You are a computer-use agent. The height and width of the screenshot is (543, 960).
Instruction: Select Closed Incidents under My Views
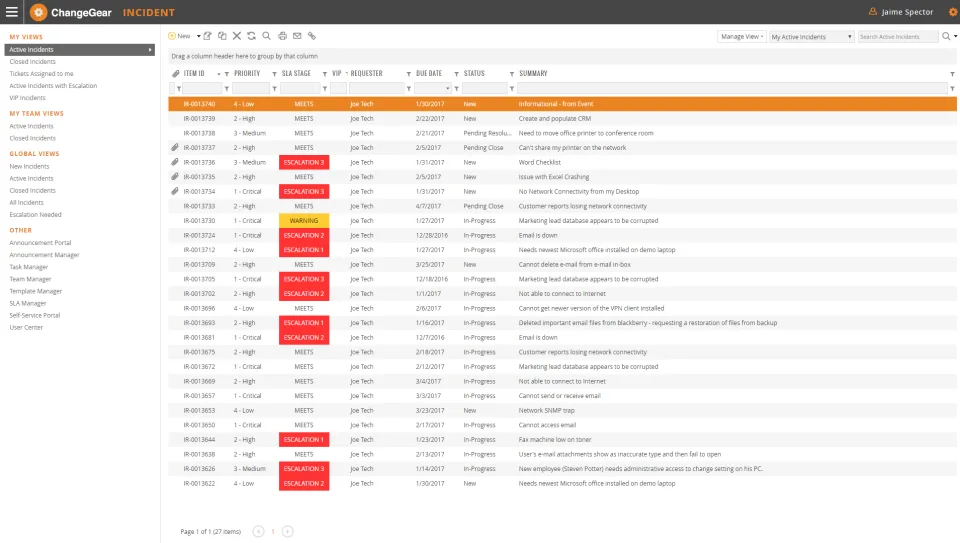[x=32, y=62]
